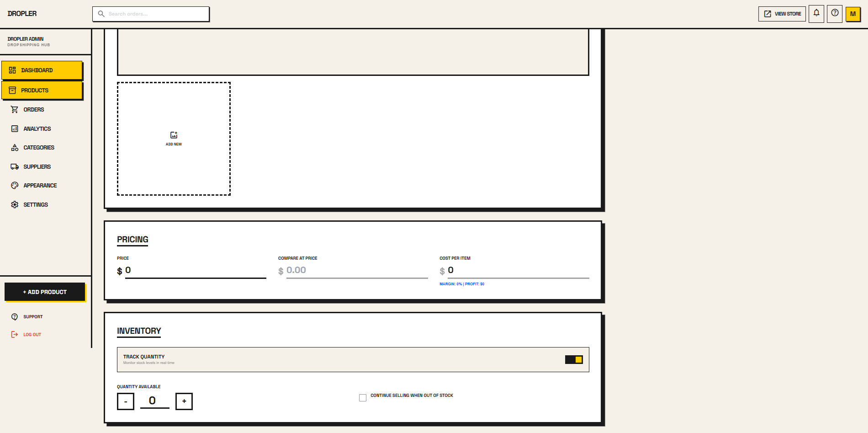868x433 pixels.
Task: Click the notifications bell icon
Action: [816, 13]
